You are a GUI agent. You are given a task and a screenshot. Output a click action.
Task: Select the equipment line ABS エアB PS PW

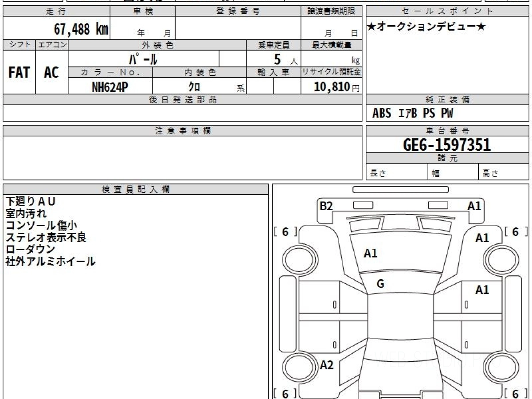(x=413, y=113)
